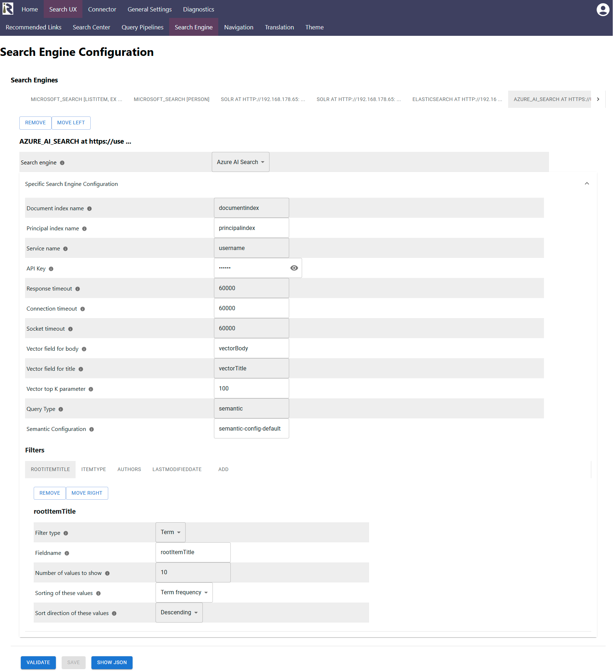Screen dimensions: 616x672
Task: Click the Semantic Configuration input field
Action: pyautogui.click(x=252, y=428)
